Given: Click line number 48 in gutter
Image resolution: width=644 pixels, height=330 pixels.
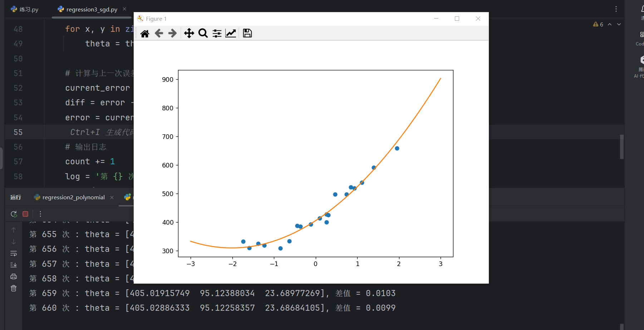Looking at the screenshot, I should click(18, 29).
